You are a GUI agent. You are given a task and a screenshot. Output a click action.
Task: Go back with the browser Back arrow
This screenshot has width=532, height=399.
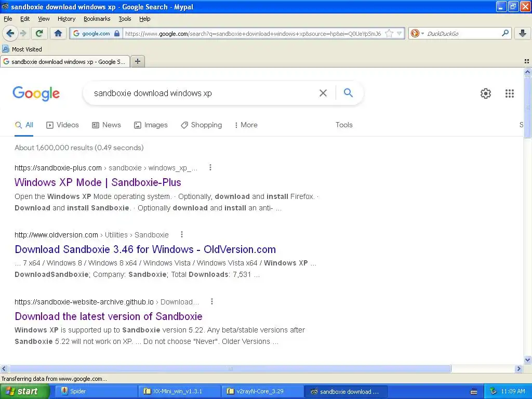[10, 33]
